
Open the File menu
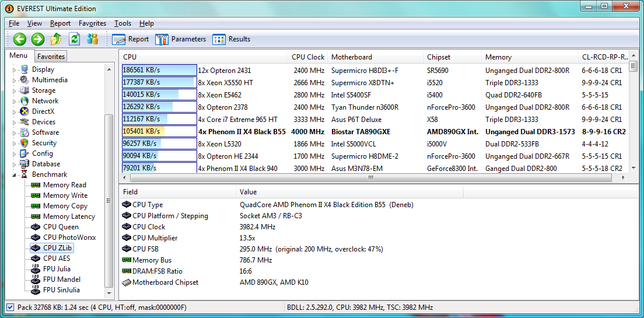[14, 23]
